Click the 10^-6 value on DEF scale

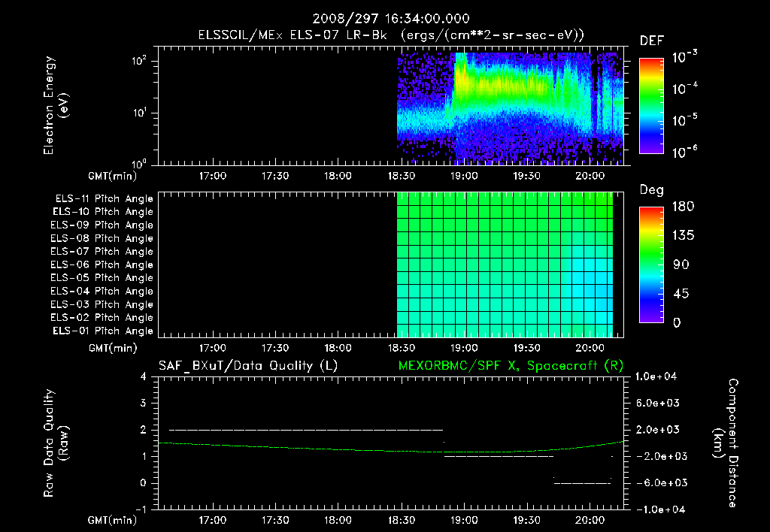coord(685,151)
